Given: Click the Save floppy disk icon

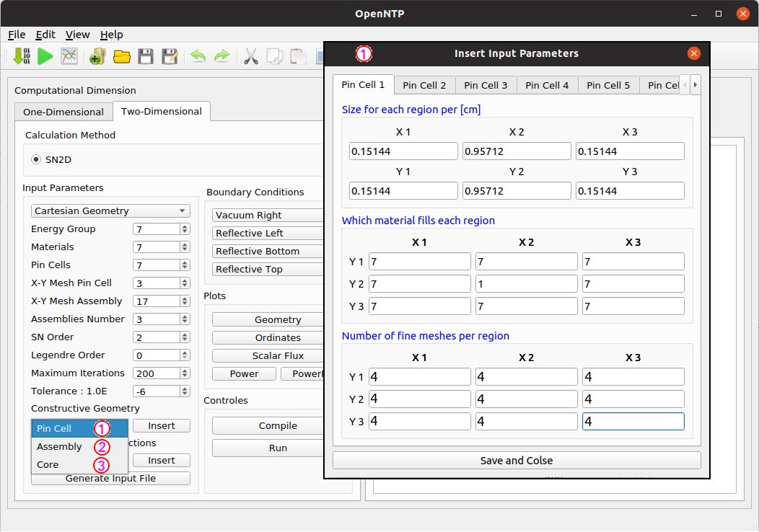Looking at the screenshot, I should pyautogui.click(x=146, y=56).
